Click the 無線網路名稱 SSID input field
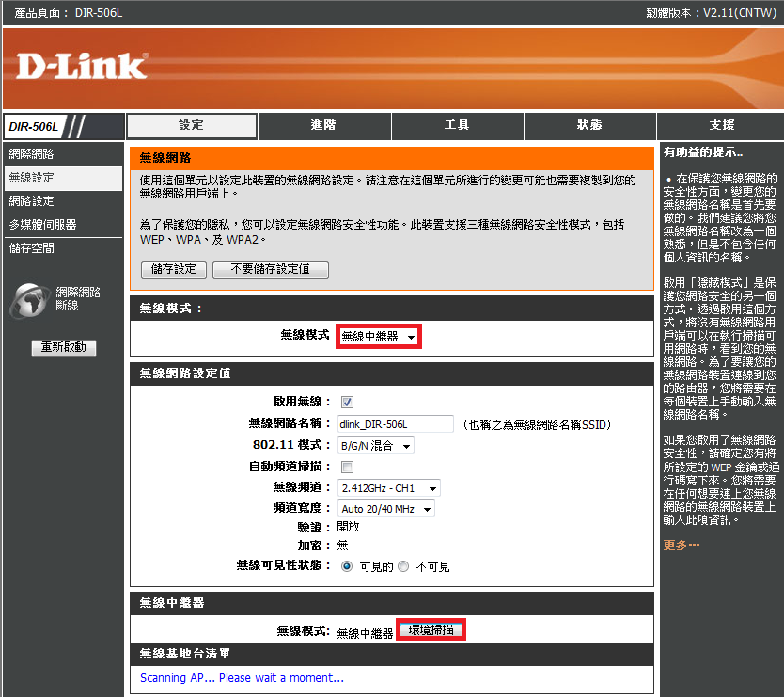The width and height of the screenshot is (784, 697). (396, 424)
